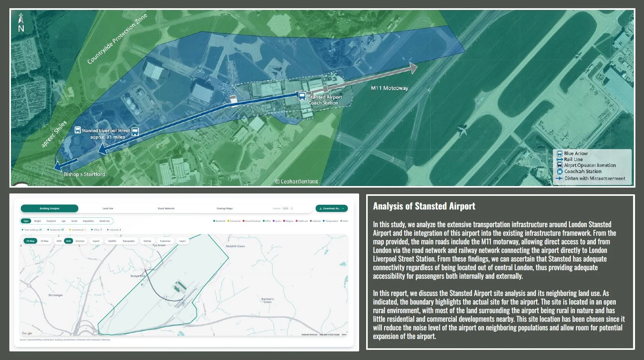
Task: Click the Residential legend color dot
Action: (214, 221)
